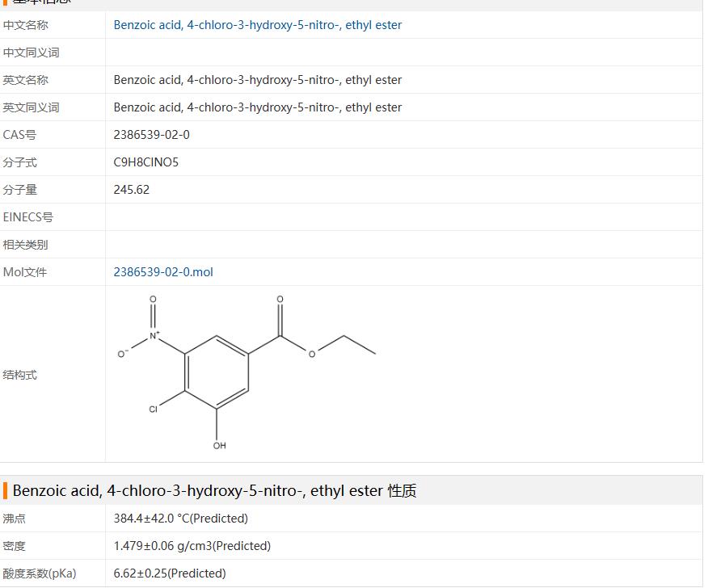Click the boiling point value 384.4±42.0 °C
The height and width of the screenshot is (588, 708).
[180, 519]
